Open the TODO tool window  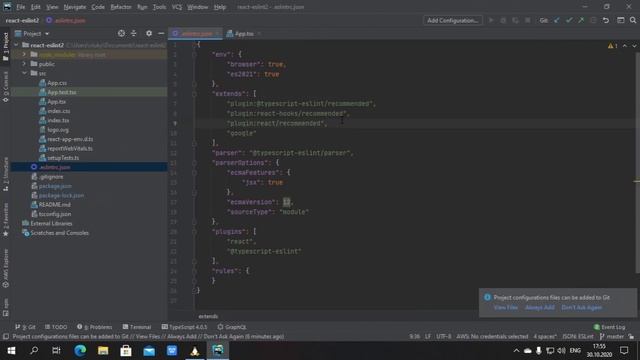56,327
